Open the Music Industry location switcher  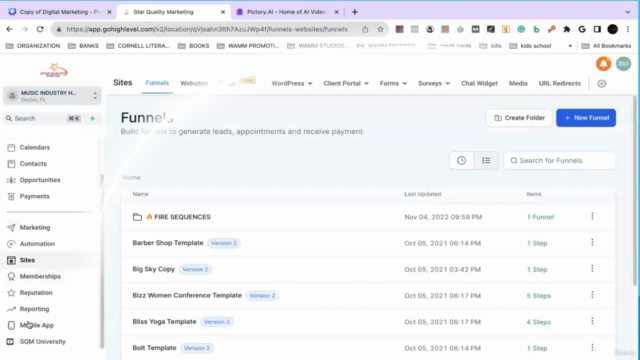coord(52,96)
